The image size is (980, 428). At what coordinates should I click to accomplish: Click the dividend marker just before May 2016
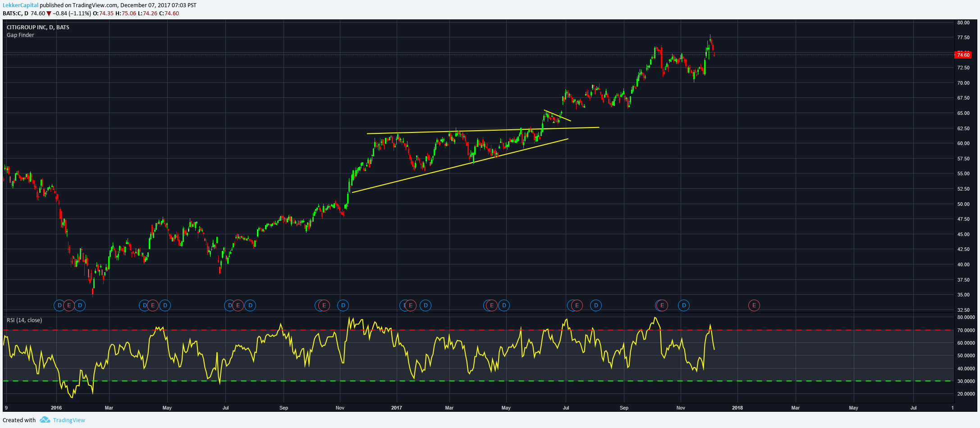click(x=165, y=305)
